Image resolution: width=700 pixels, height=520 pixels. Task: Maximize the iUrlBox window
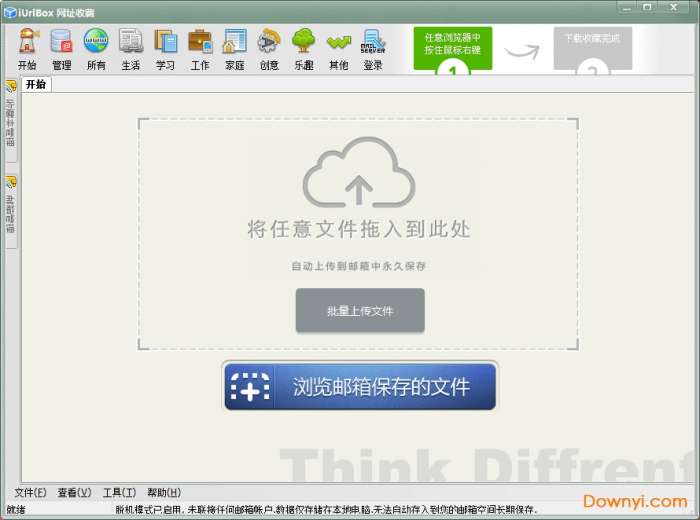[x=647, y=8]
